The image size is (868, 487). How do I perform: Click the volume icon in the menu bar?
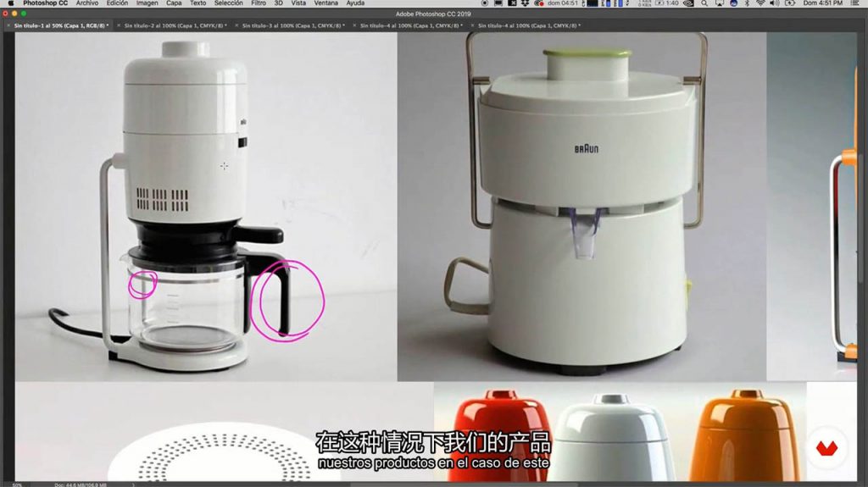click(775, 3)
